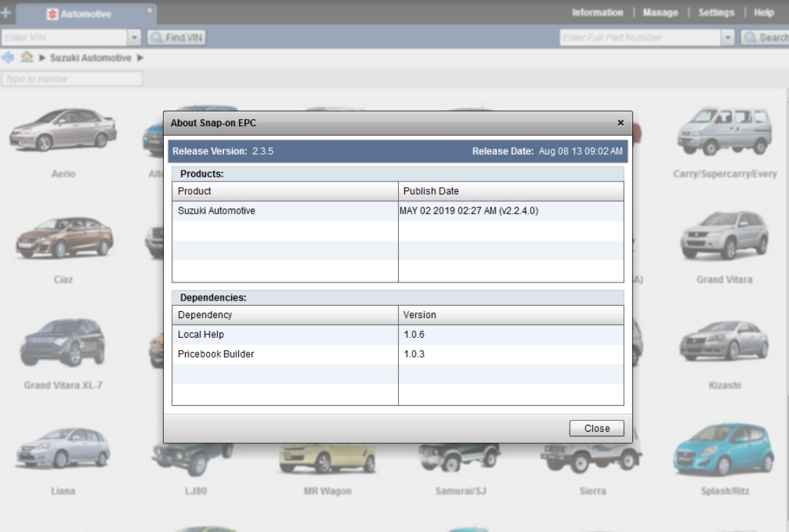The image size is (789, 532).
Task: Click the Publish Date column header
Action: point(511,191)
